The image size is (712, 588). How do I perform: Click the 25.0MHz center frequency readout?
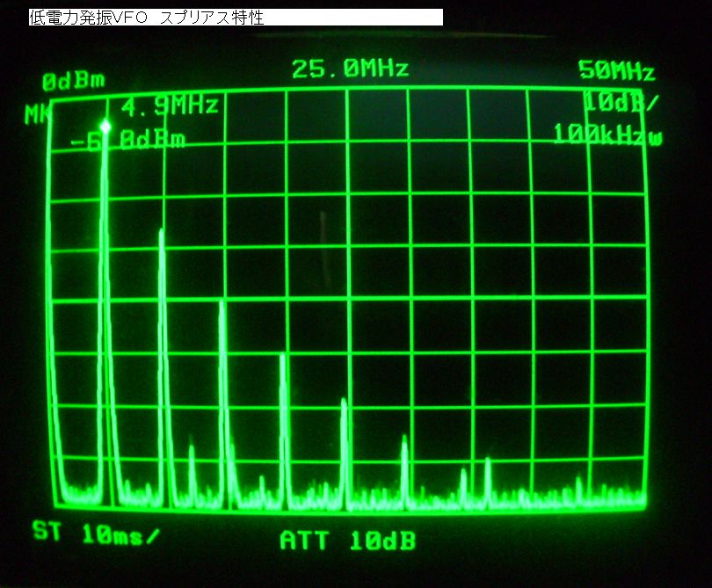pyautogui.click(x=350, y=69)
